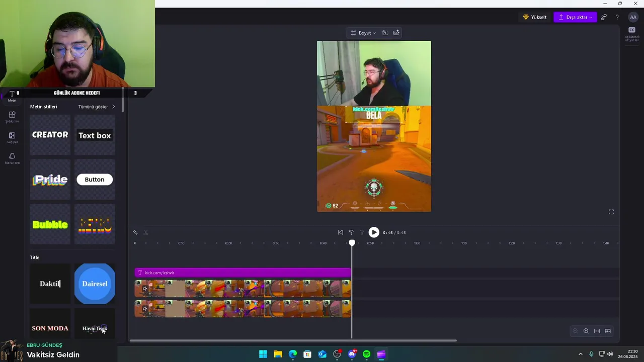Choose the Button text style
Image resolution: width=644 pixels, height=362 pixels.
point(95,179)
